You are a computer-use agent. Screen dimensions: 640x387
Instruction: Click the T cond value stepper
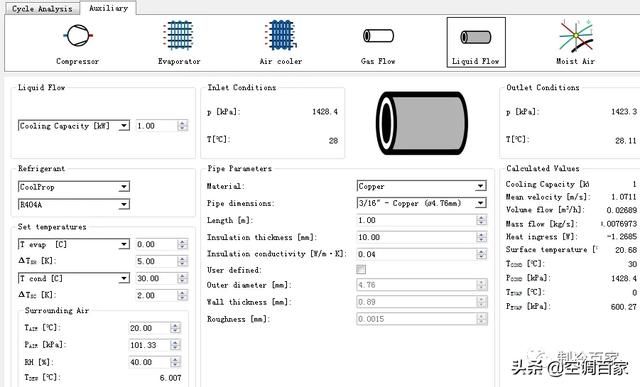click(183, 278)
